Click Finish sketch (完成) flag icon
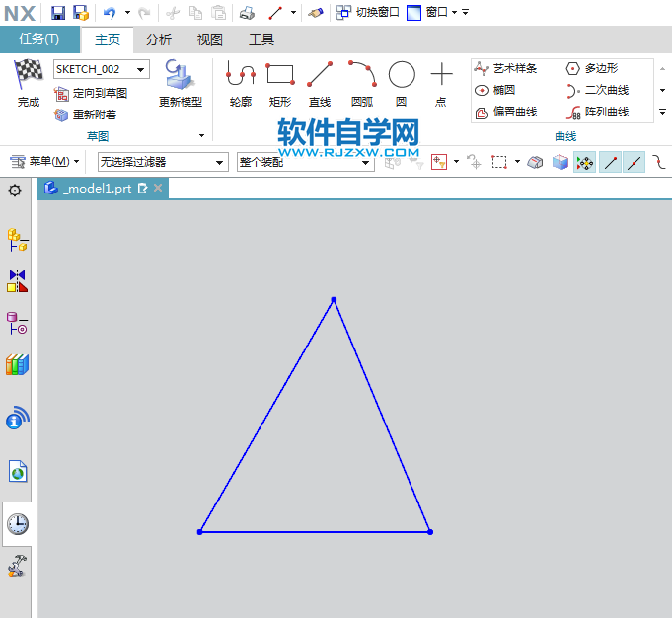The image size is (672, 618). point(29,83)
